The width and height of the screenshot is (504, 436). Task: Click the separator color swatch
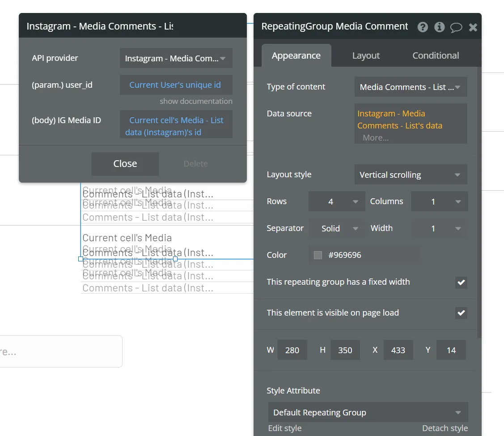(318, 255)
